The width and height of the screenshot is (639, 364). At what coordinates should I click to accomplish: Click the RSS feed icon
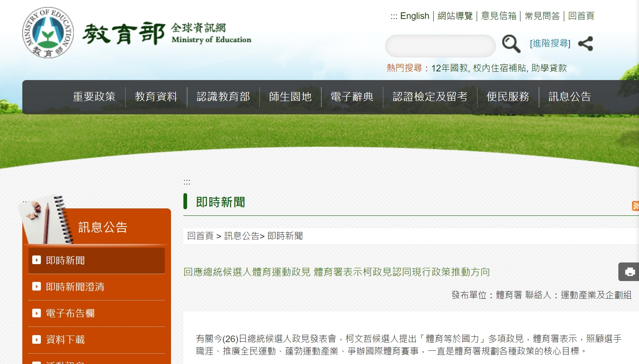tap(635, 206)
